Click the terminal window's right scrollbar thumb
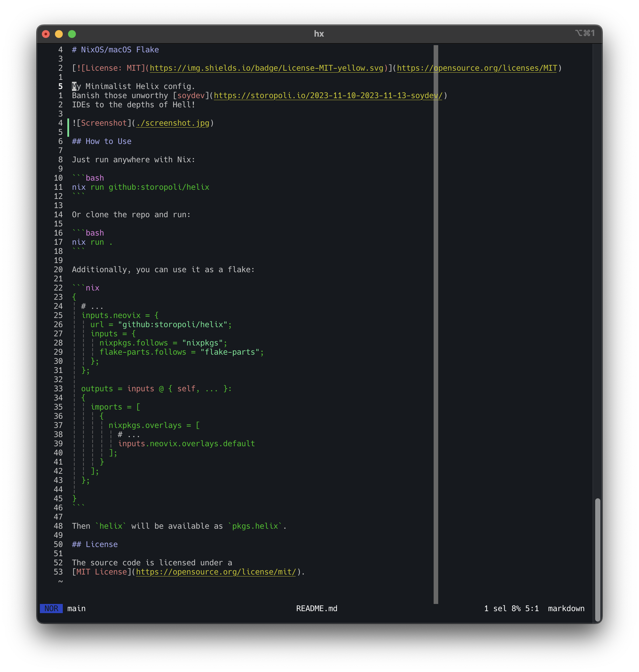639x672 pixels. tap(597, 559)
